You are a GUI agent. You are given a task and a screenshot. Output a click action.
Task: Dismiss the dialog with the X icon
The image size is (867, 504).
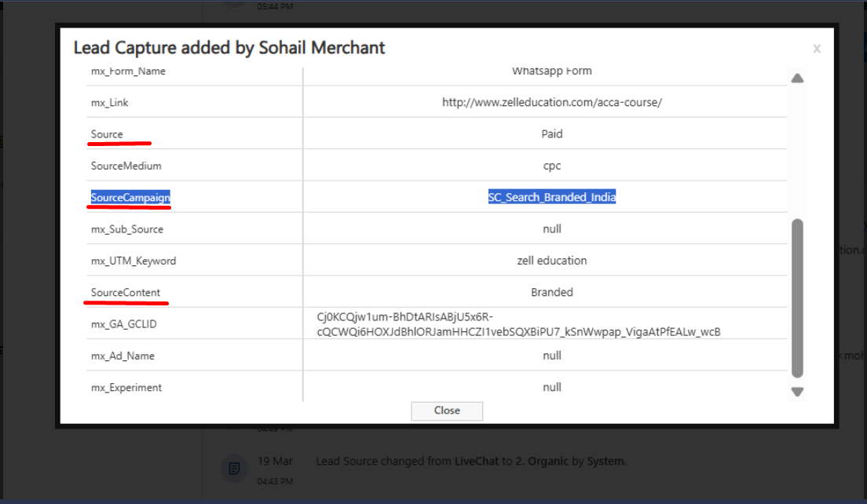click(x=817, y=49)
